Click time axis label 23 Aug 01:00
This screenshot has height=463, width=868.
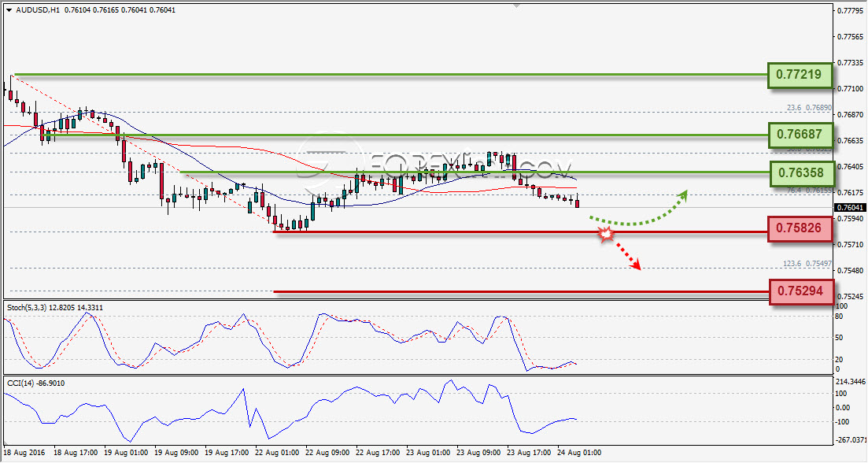[x=428, y=453]
